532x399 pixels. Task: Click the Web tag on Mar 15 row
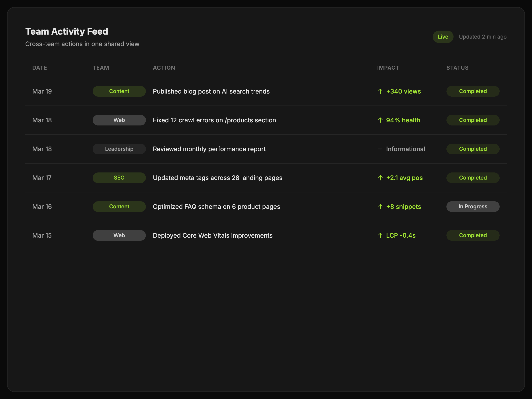tap(119, 235)
